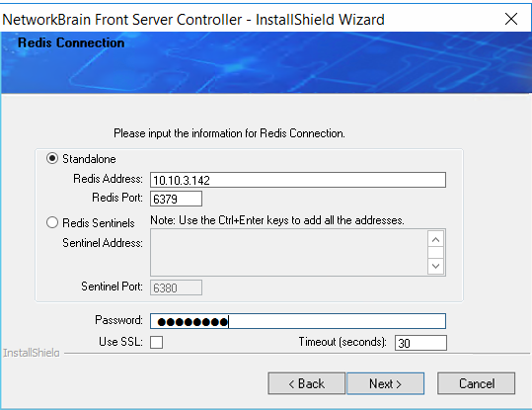Screen dimensions: 532x410
Task: Click the wizard title bar text
Action: point(193,20)
